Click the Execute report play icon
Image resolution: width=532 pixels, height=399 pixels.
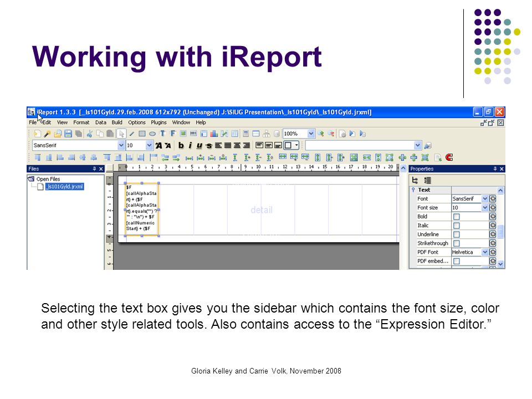click(352, 134)
